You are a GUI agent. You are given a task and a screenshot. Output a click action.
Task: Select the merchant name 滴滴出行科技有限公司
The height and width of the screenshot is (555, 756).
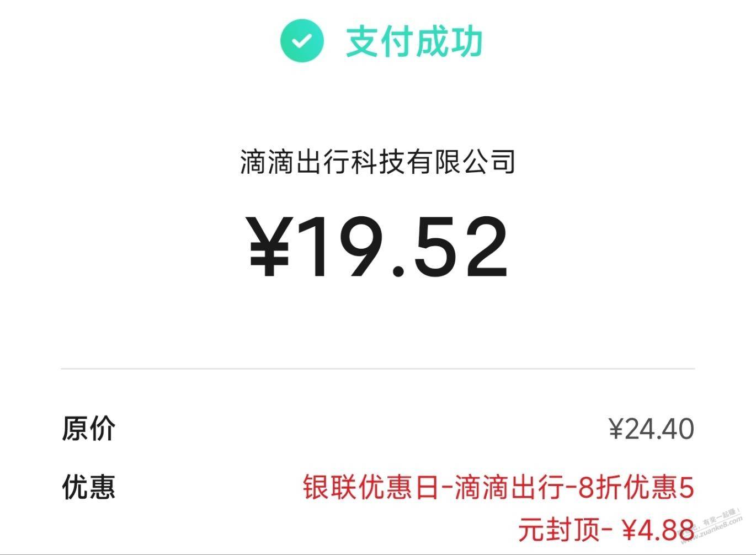tap(377, 162)
